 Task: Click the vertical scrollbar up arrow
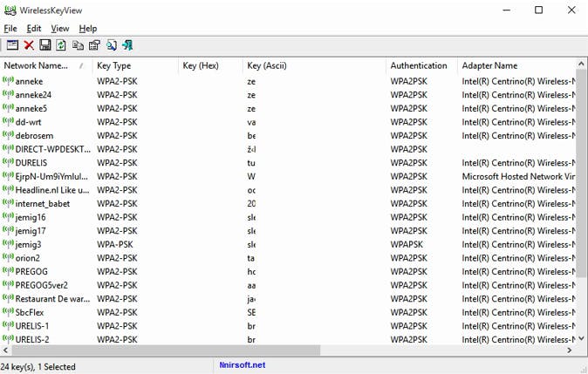pyautogui.click(x=582, y=64)
